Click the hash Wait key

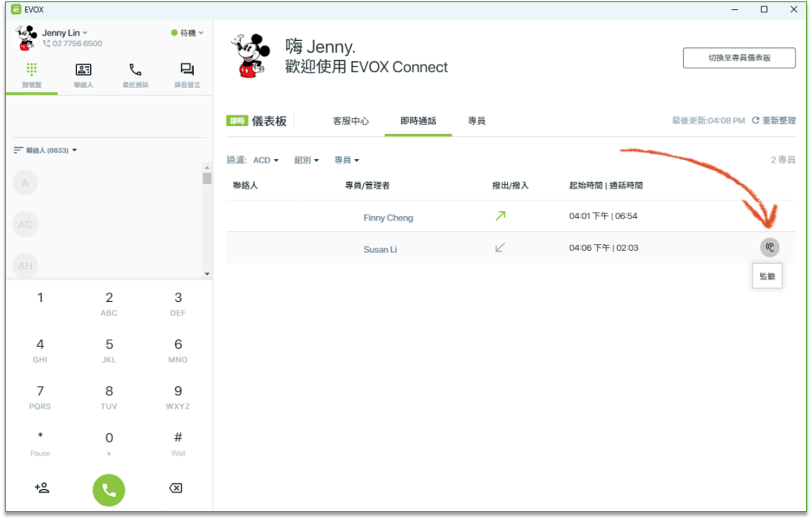point(178,444)
